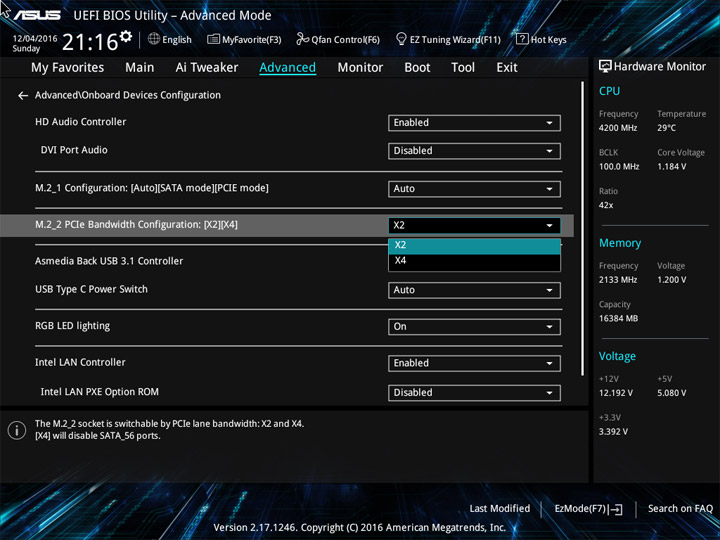Open the Intel LAN Controller dropdown
Viewport: 720px width, 540px height.
pos(474,363)
